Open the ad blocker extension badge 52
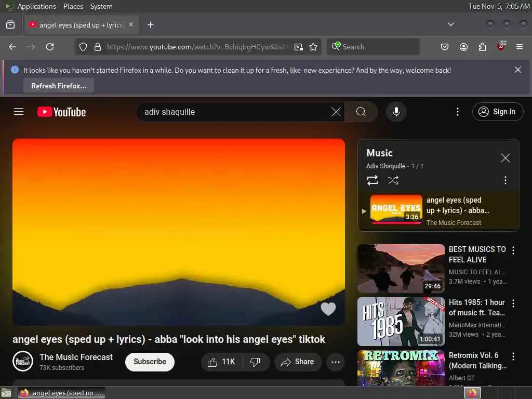Viewport: 532px width, 399px height. pos(501,46)
